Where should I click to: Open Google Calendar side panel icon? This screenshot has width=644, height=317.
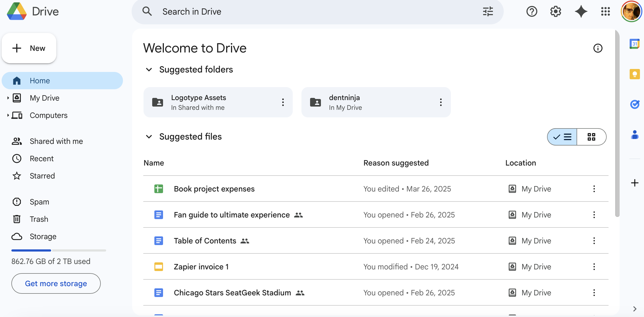[635, 44]
